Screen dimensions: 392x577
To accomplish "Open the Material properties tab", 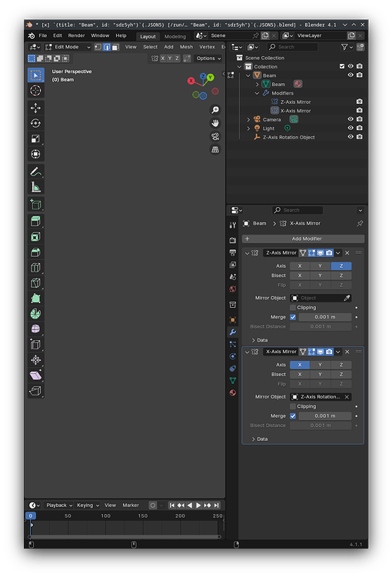I will [x=233, y=392].
